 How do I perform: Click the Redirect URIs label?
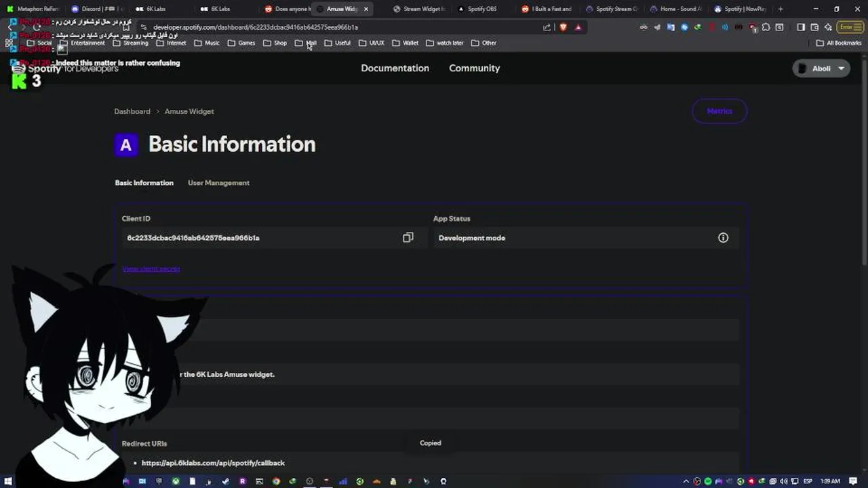coord(144,443)
